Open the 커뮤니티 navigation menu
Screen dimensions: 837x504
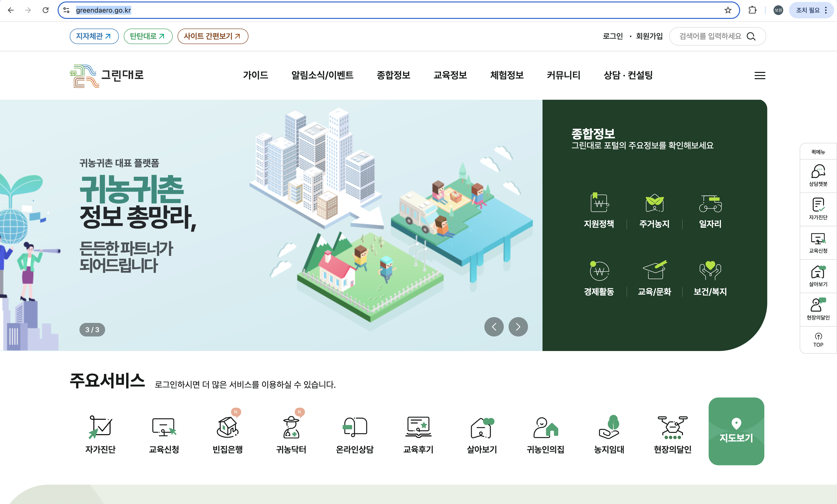click(564, 75)
